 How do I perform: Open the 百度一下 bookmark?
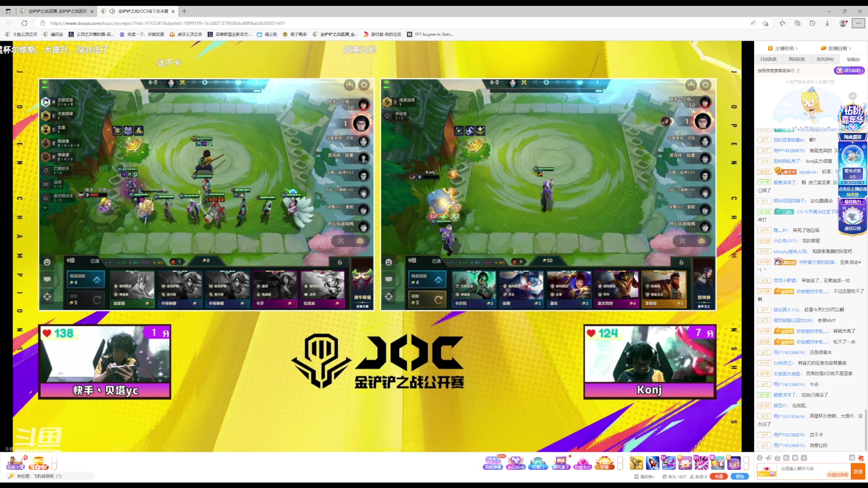pyautogui.click(x=142, y=34)
